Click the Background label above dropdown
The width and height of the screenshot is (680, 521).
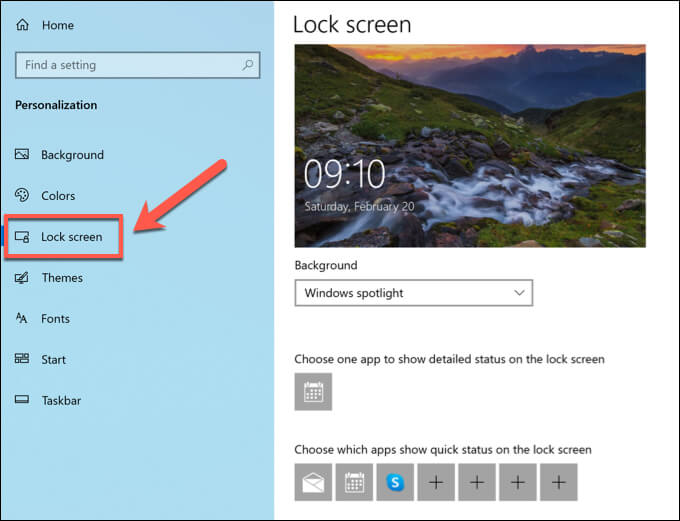pyautogui.click(x=326, y=265)
